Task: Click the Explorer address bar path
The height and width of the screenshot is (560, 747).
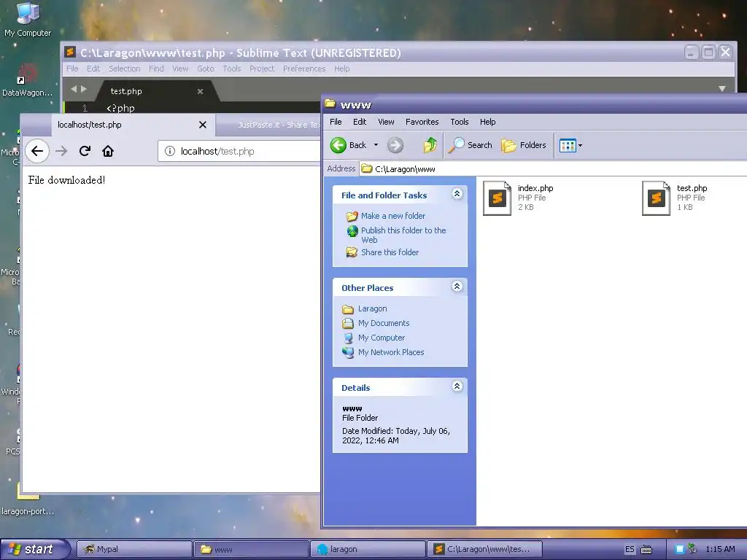Action: tap(553, 168)
